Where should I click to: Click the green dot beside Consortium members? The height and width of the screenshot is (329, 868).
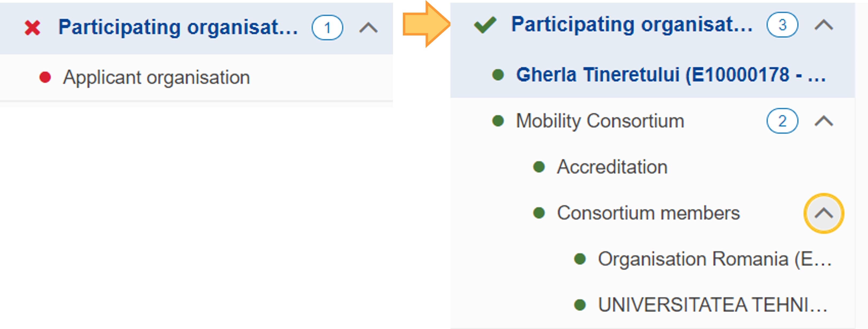coord(539,213)
